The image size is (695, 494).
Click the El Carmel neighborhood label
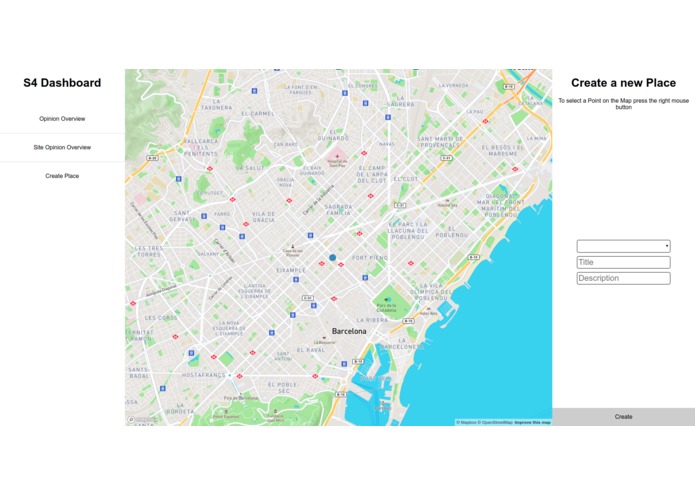258,113
